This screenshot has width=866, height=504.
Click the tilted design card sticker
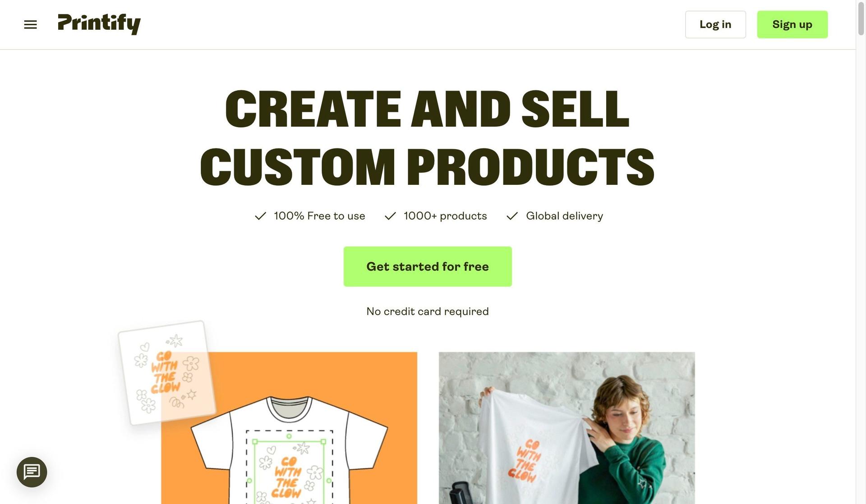167,372
